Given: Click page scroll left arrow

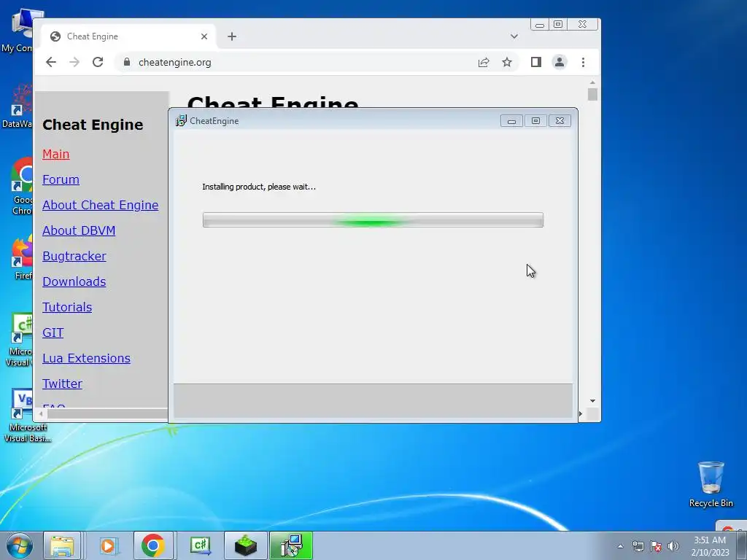Looking at the screenshot, I should (x=41, y=414).
